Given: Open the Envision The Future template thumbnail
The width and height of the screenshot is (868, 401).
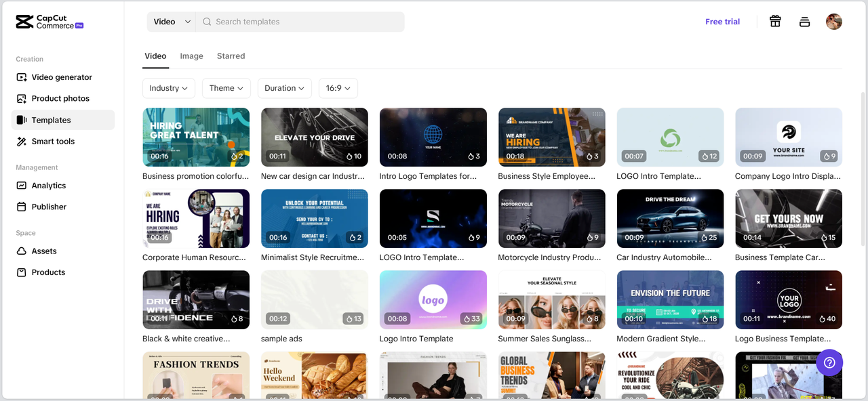Looking at the screenshot, I should coord(670,300).
